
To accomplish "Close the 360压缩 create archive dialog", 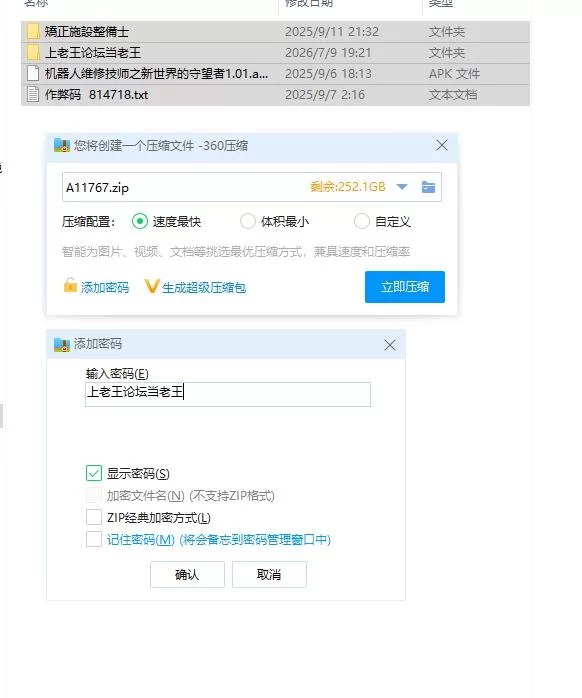I will point(442,145).
